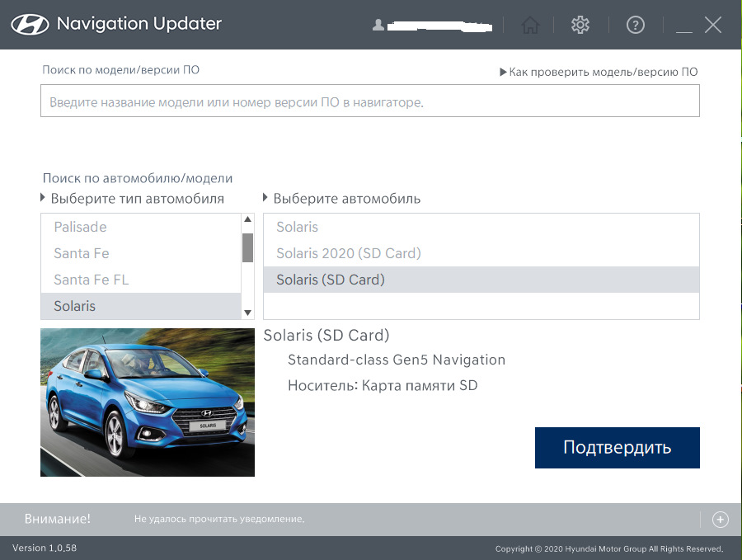Expand the notification plus icon
The height and width of the screenshot is (560, 742).
pos(721,520)
